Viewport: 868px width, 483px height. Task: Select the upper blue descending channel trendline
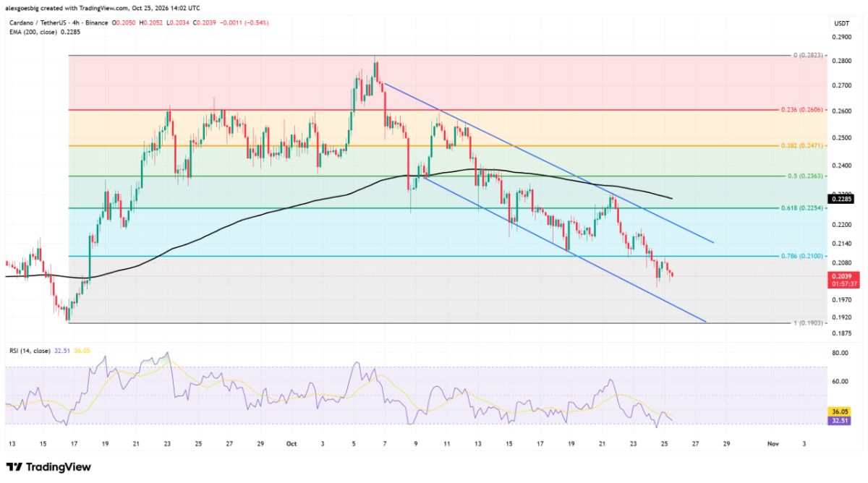[x=550, y=163]
